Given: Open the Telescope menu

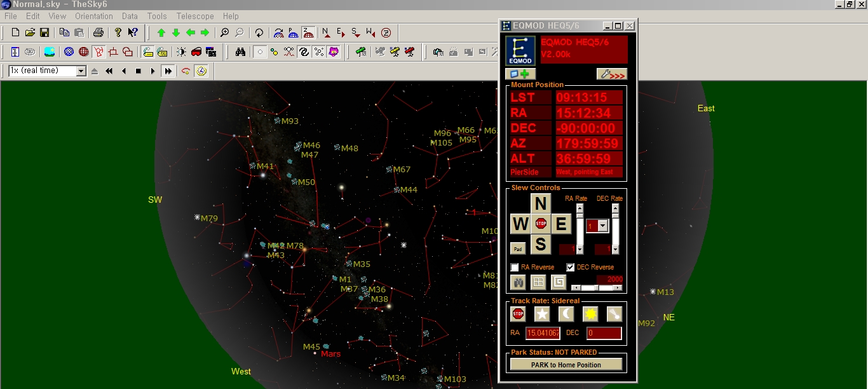Looking at the screenshot, I should [x=194, y=16].
